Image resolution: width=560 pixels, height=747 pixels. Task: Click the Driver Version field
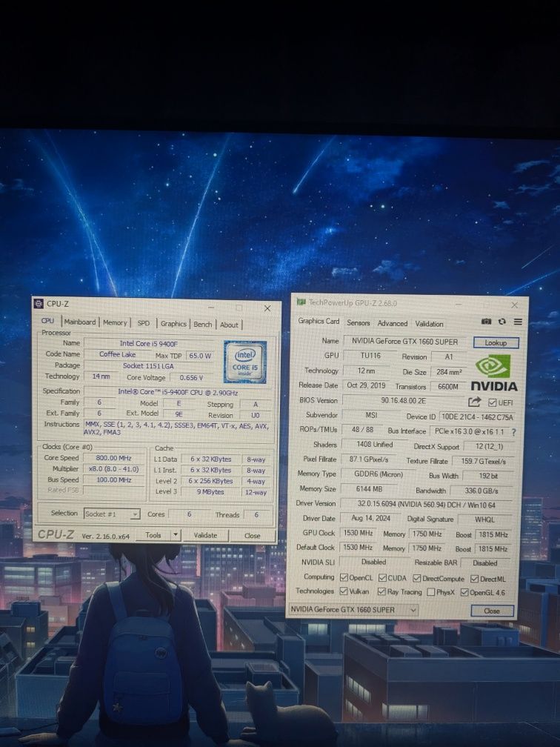426,504
